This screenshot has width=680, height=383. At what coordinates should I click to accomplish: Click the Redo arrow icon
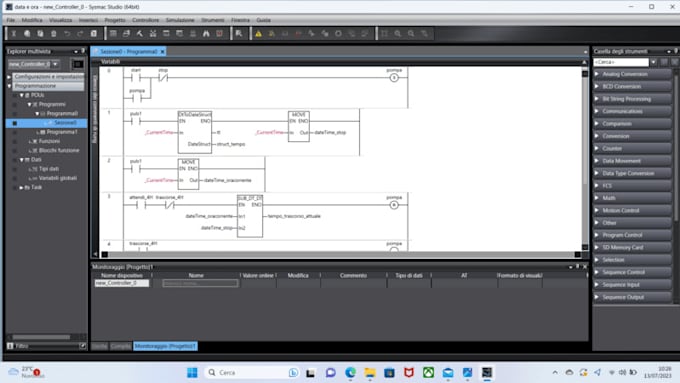pyautogui.click(x=80, y=33)
